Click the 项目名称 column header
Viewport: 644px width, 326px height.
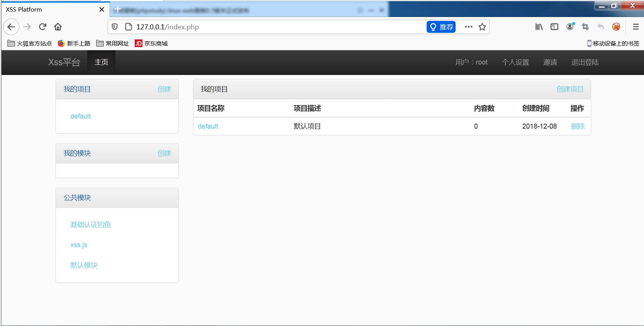(211, 109)
